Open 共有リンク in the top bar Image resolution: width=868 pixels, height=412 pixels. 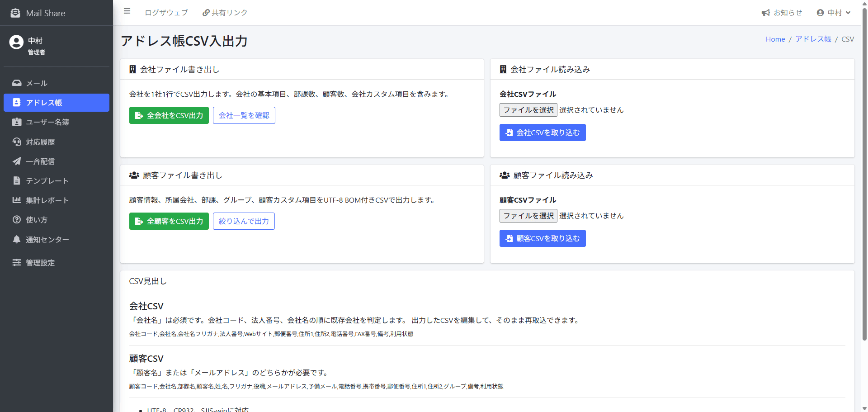coord(225,13)
